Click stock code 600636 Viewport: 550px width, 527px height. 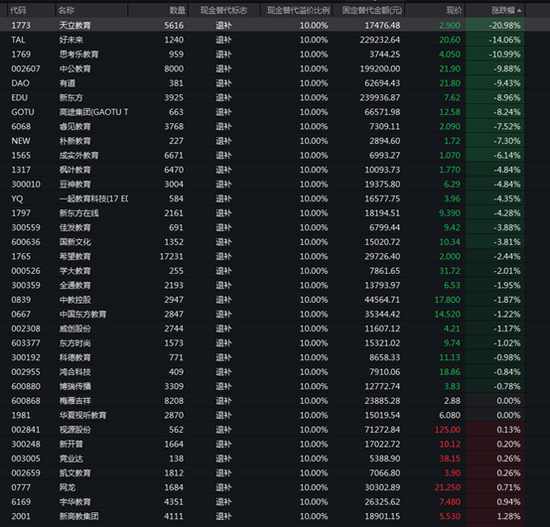coord(26,242)
